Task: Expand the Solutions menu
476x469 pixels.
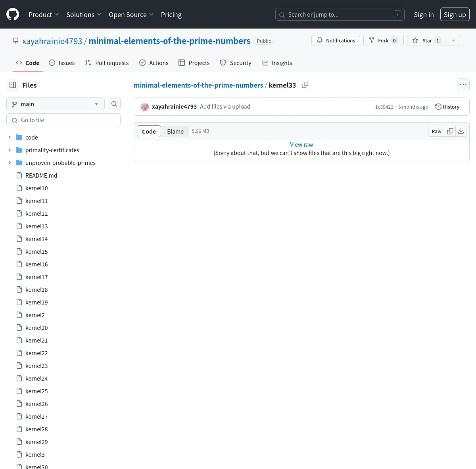Action: (x=84, y=15)
